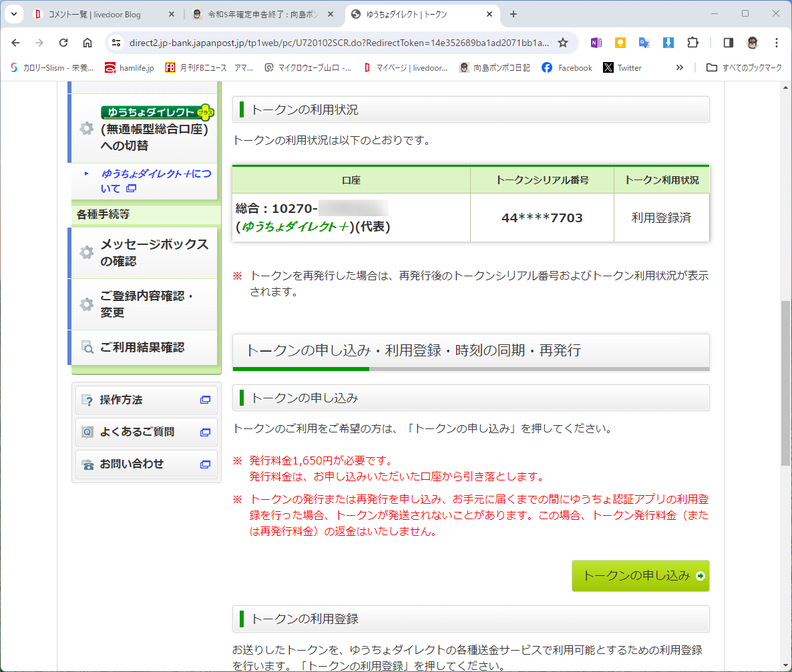
Task: Open ご利用結果確認 menu item
Action: 144,348
